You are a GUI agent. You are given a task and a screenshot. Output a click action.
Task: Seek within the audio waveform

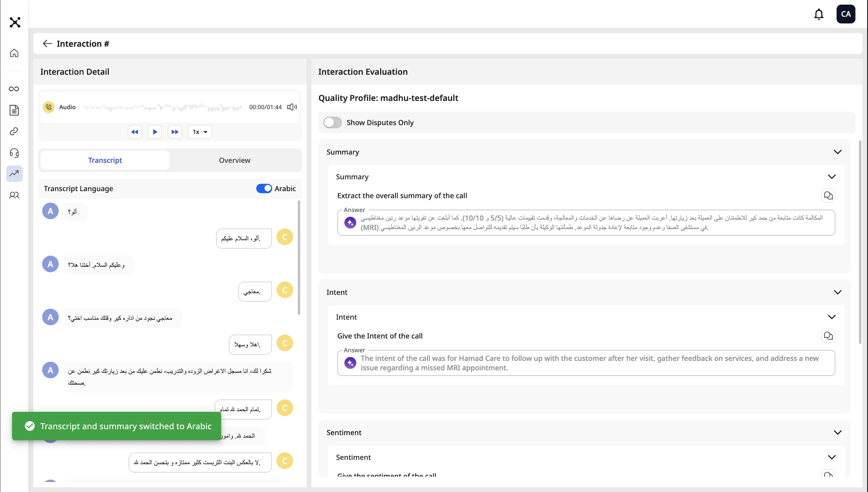point(162,107)
